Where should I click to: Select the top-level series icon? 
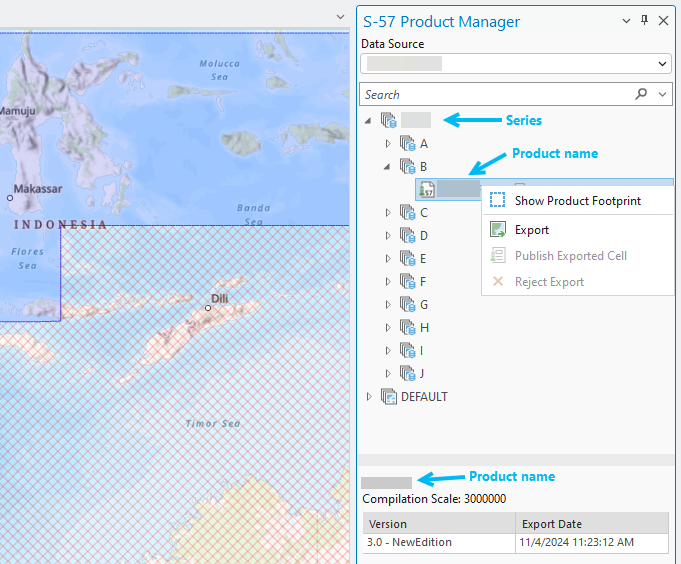click(x=389, y=120)
